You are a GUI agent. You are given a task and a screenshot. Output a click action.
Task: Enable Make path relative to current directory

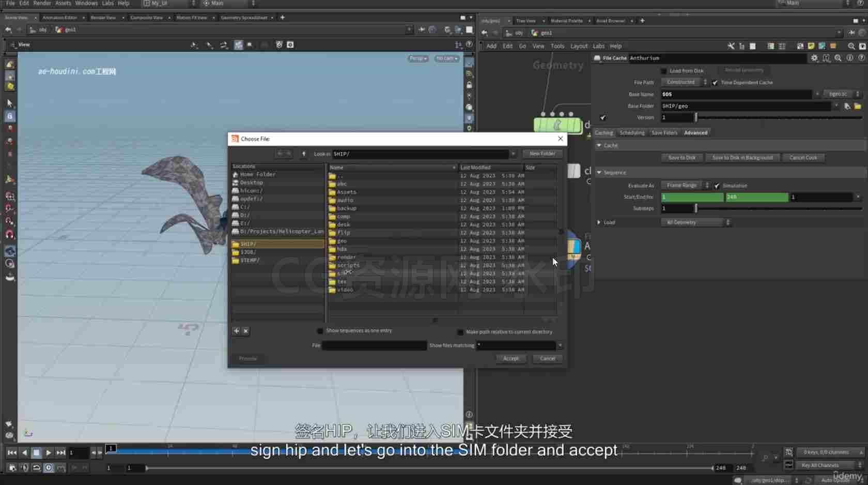click(460, 332)
